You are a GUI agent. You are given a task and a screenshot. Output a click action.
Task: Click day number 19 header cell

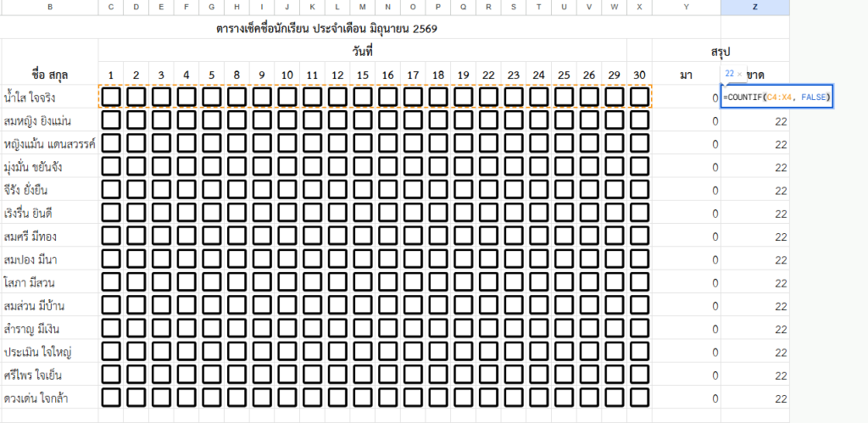pyautogui.click(x=464, y=75)
